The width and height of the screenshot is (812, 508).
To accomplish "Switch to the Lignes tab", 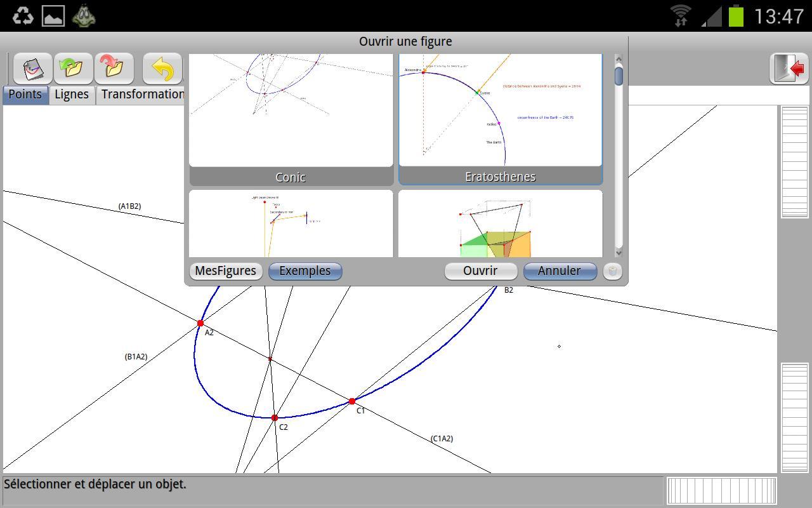I will click(x=72, y=95).
